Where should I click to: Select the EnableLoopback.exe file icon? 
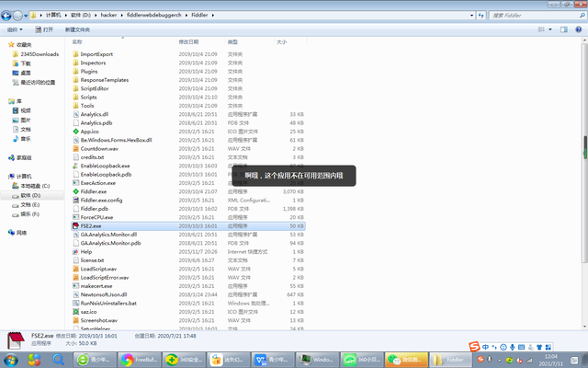(75, 166)
